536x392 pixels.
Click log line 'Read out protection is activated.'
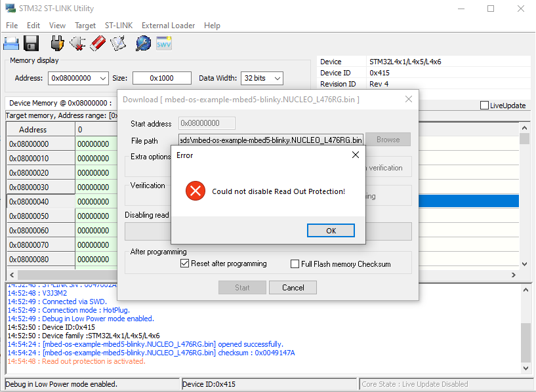tap(77, 361)
